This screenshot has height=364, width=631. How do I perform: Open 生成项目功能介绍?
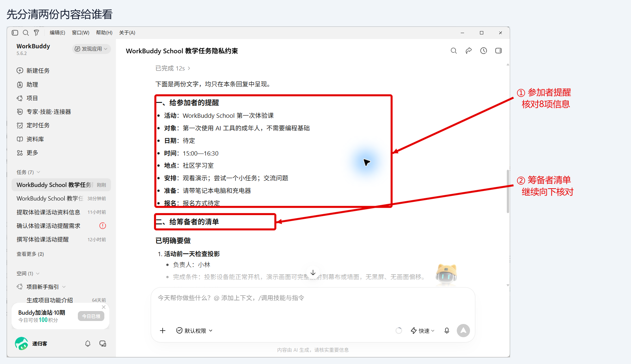click(x=61, y=300)
